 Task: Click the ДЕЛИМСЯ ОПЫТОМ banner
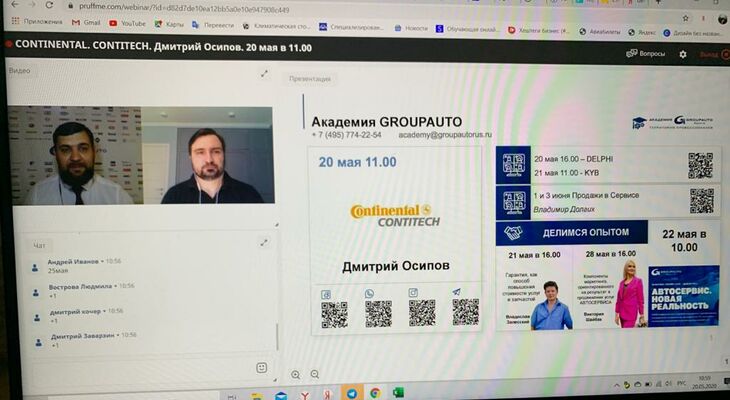point(572,233)
